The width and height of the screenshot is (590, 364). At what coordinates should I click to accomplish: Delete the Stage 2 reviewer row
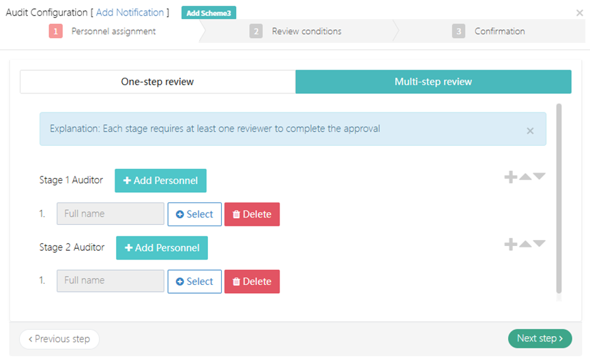coord(252,282)
